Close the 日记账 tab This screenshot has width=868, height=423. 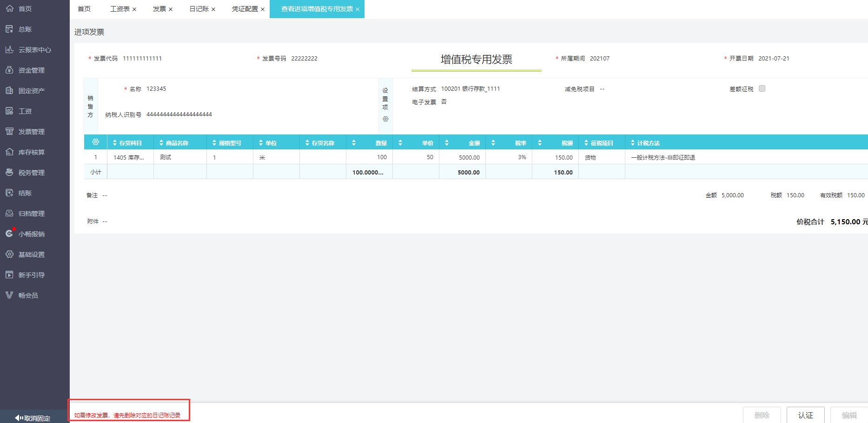point(213,9)
